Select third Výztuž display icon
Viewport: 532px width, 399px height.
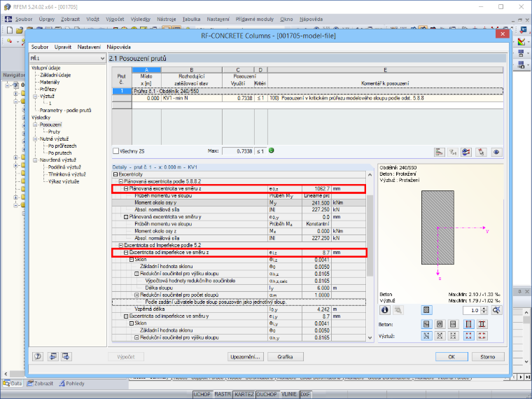click(453, 336)
